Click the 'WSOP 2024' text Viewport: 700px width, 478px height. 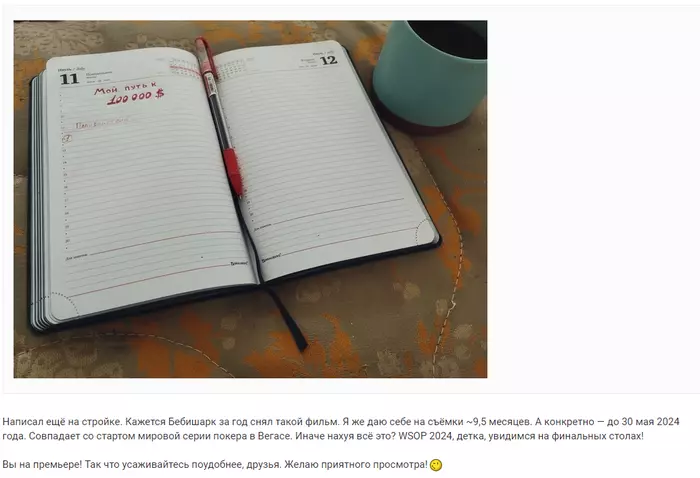(421, 436)
